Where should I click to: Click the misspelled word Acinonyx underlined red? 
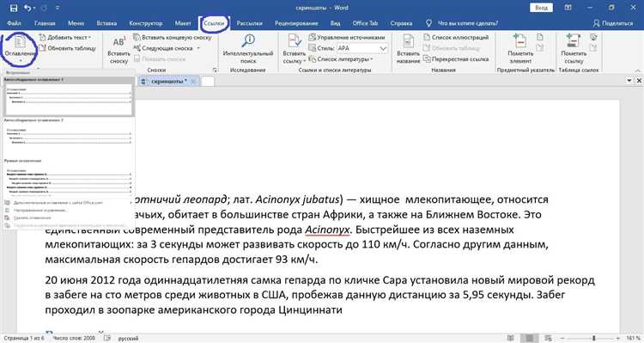(x=327, y=230)
